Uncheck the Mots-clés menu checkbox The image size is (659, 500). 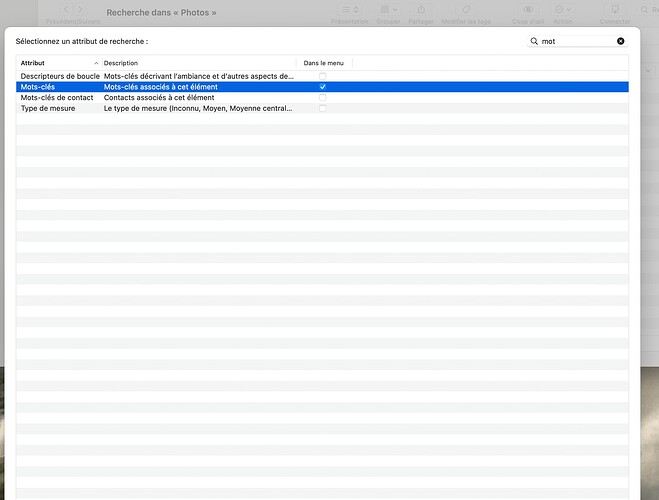click(x=322, y=87)
